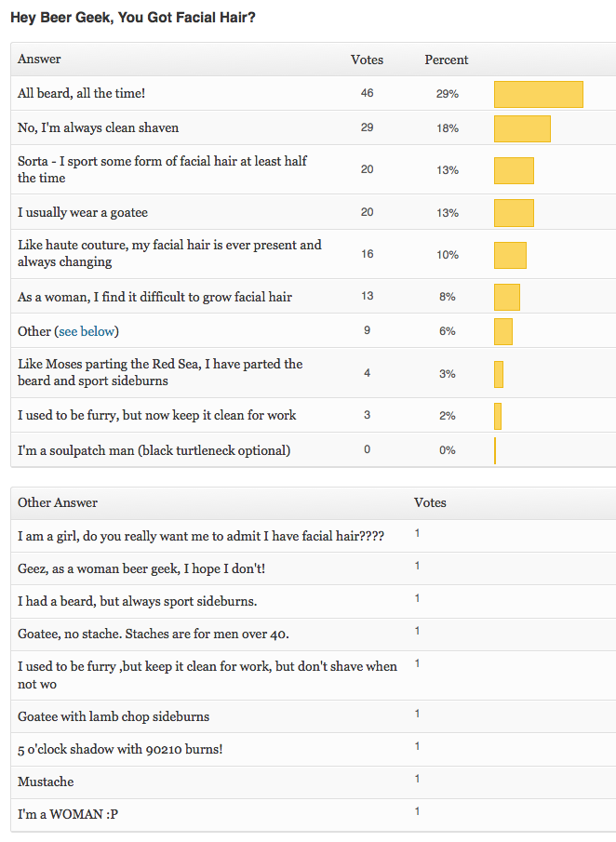Click 'I'm a WOMAN :P' answer

point(68,815)
